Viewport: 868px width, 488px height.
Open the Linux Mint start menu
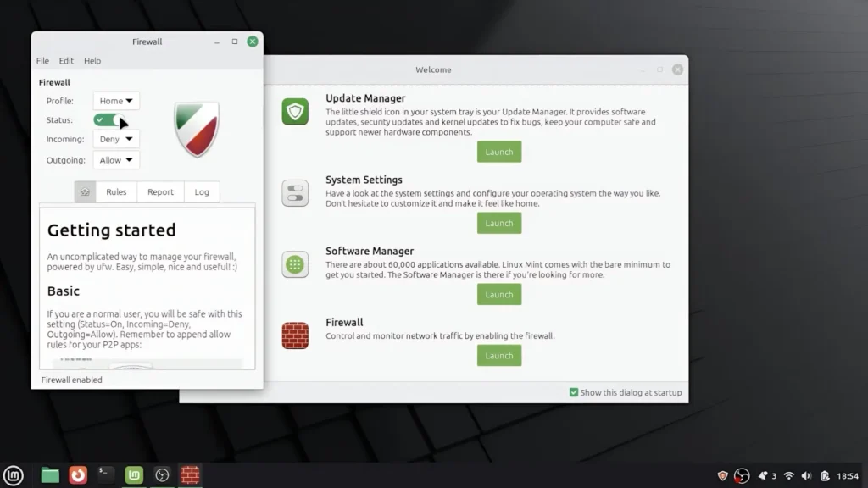(14, 475)
